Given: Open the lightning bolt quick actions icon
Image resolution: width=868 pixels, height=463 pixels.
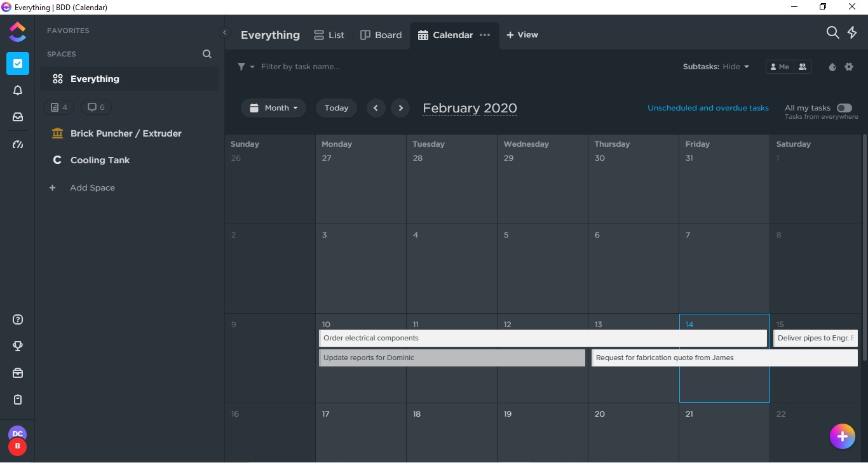Looking at the screenshot, I should coord(852,32).
